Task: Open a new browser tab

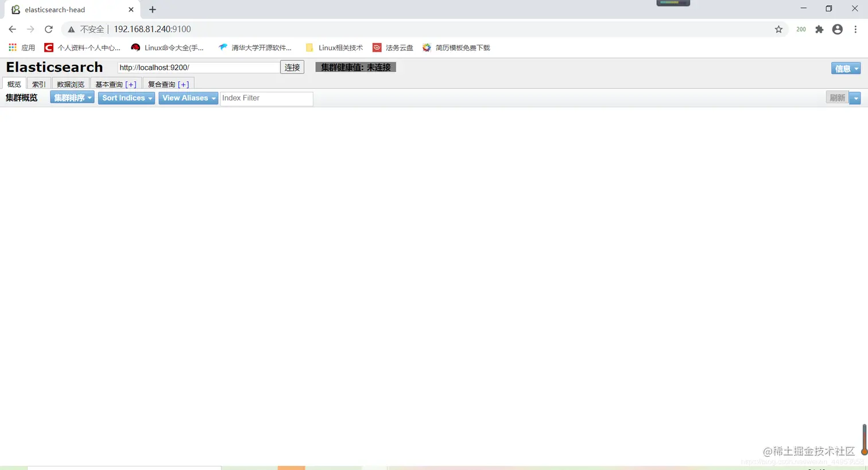Action: (152, 10)
